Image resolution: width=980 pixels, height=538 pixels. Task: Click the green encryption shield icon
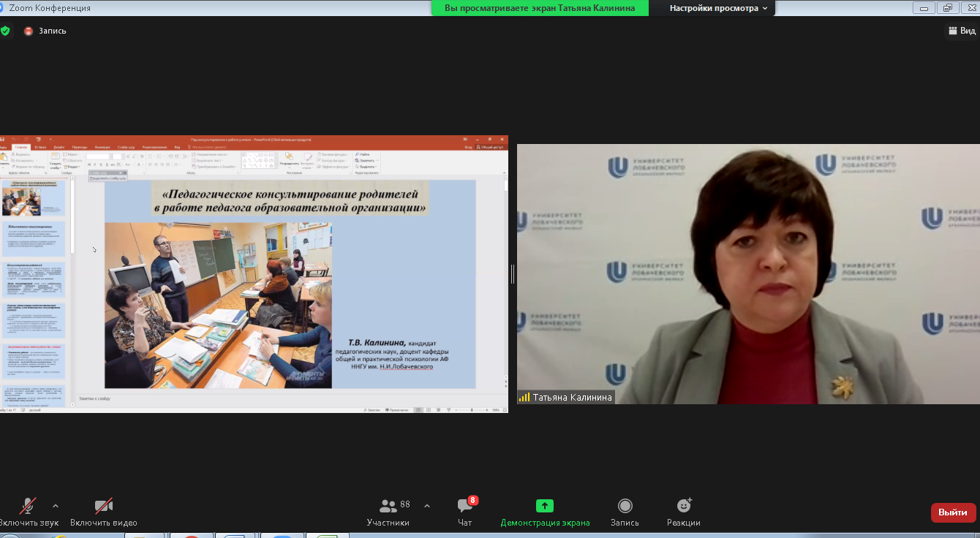click(5, 31)
